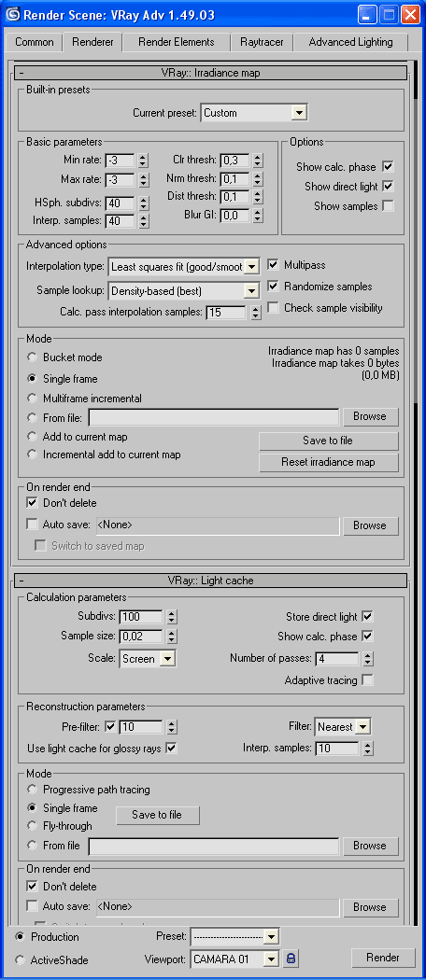This screenshot has height=980, width=426.
Task: Toggle light cache Don't delete checkbox
Action: 33,887
